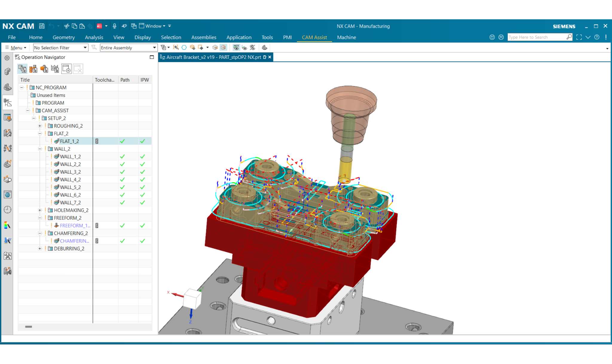This screenshot has width=612, height=364.
Task: Click the microphone voice command icon
Action: click(114, 26)
